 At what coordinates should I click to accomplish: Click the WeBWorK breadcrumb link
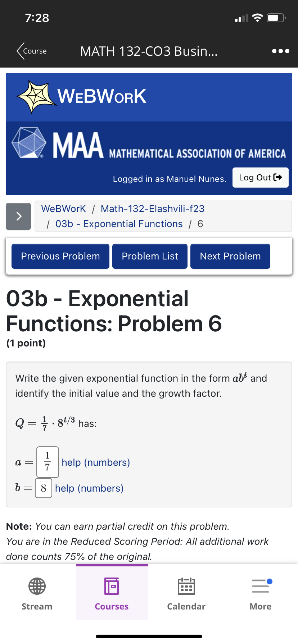coord(63,208)
